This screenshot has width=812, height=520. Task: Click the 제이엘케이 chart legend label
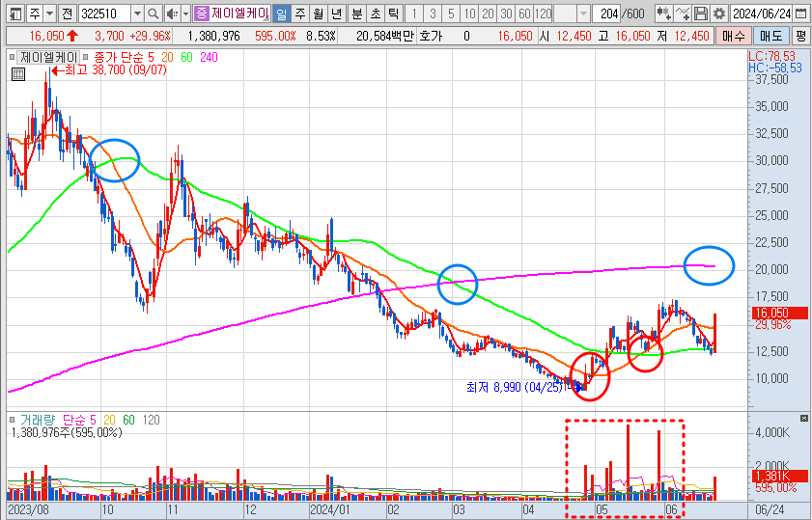(x=48, y=57)
